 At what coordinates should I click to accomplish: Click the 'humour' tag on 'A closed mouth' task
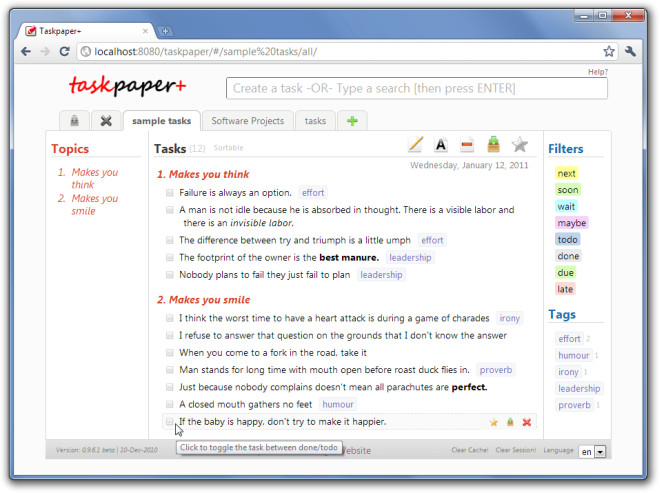point(338,404)
